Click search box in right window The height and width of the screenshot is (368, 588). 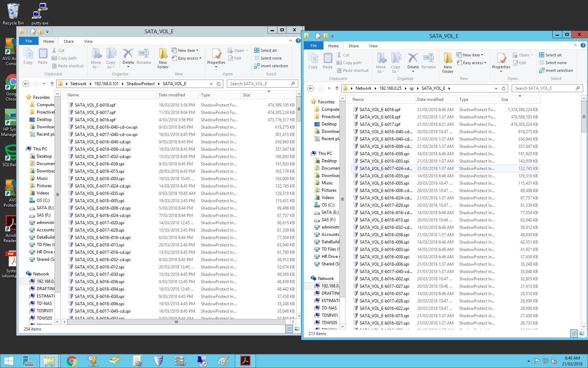[547, 88]
